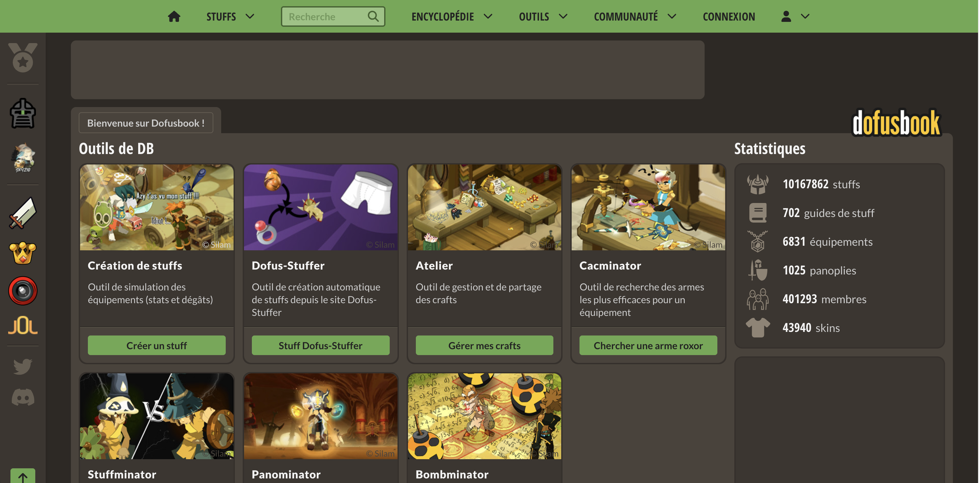Focus the Recherche search field
Image resolution: width=980 pixels, height=483 pixels.
pos(333,16)
